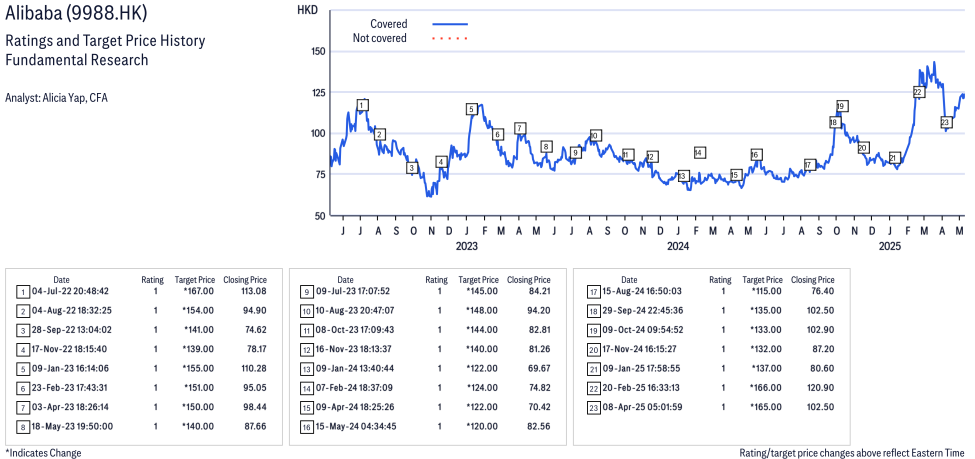This screenshot has height=459, width=975.
Task: Click the *Indicates Change footnote
Action: (x=43, y=453)
